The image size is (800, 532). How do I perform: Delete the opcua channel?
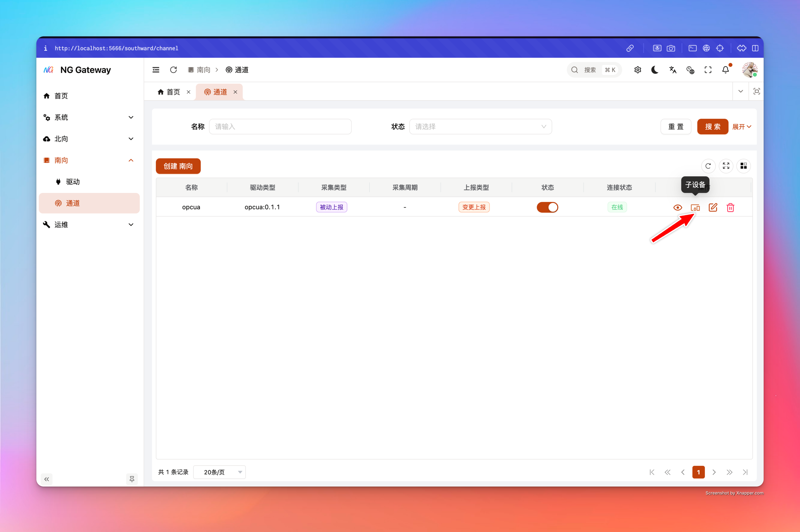click(x=730, y=207)
